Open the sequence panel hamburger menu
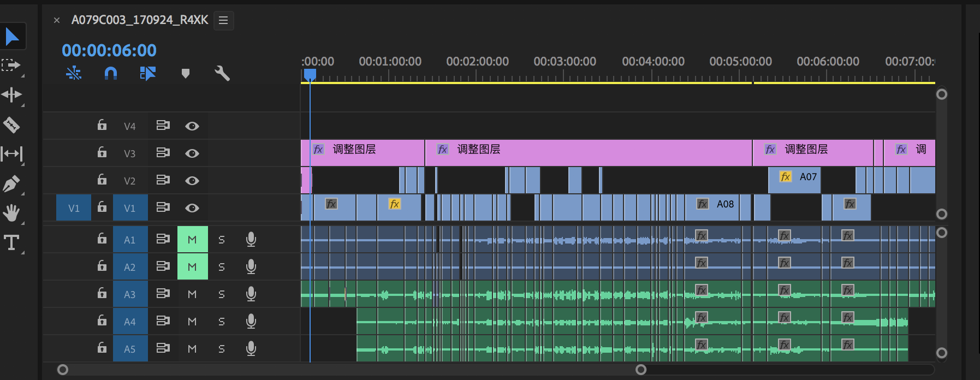980x380 pixels. pos(223,20)
